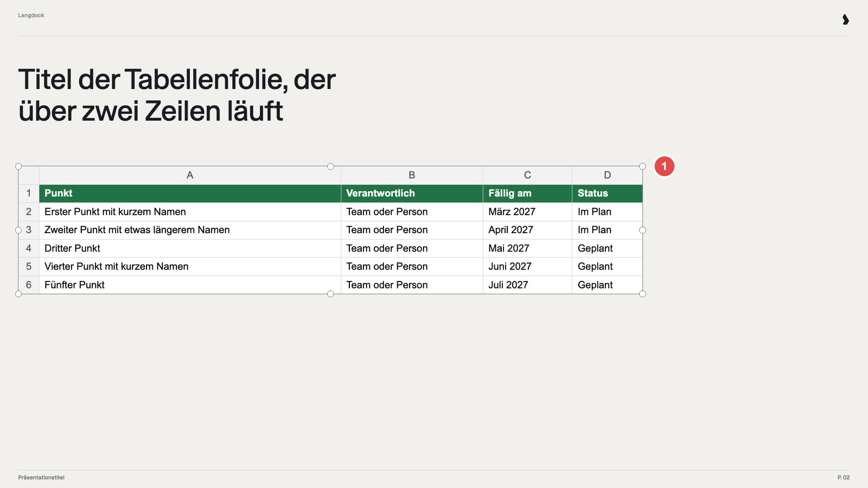Click the 'Juli 2027' date cell

(527, 285)
